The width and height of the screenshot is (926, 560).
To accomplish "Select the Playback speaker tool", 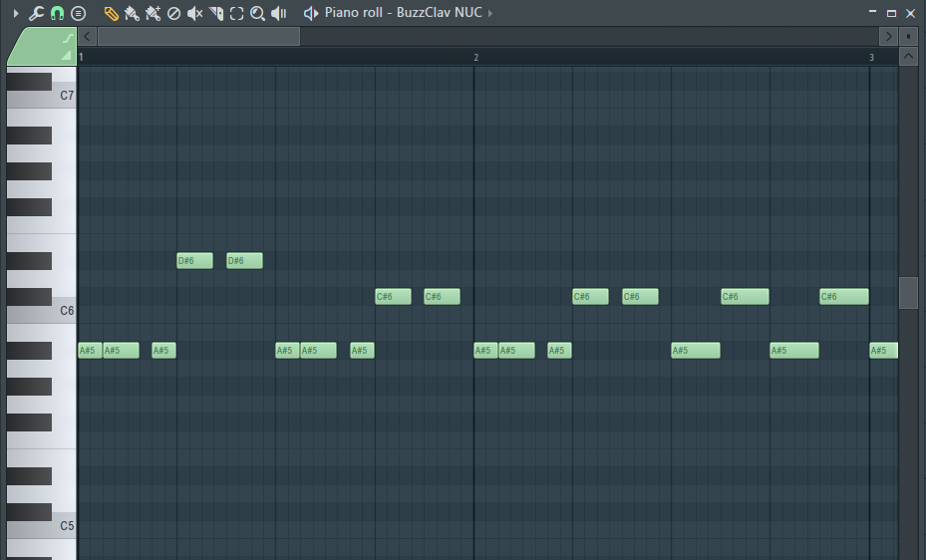I will [279, 13].
